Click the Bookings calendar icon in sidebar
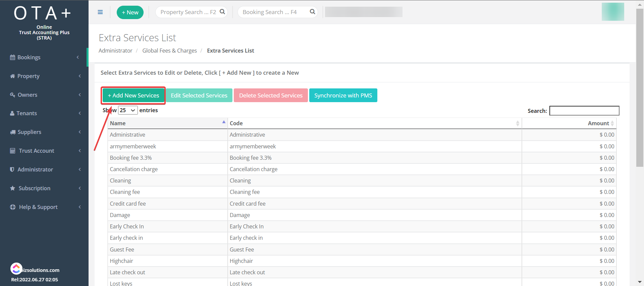 click(12, 57)
